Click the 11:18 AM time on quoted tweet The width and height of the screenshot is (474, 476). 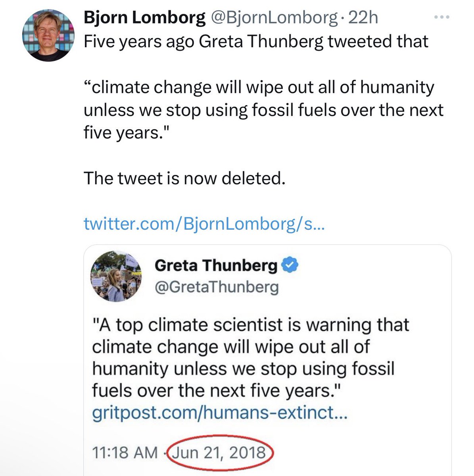[125, 453]
